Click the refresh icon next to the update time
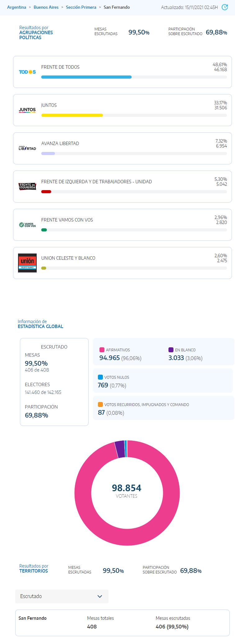 pos(224,7)
